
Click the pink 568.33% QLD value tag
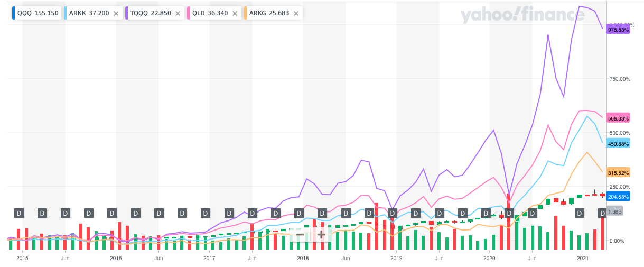[619, 118]
